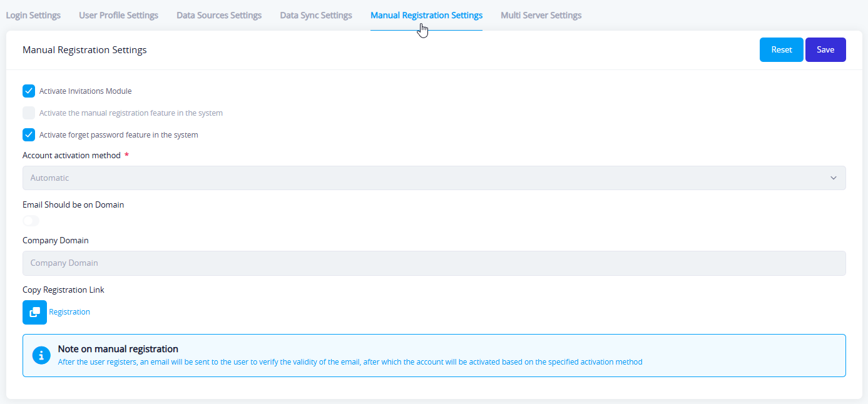Tick the manual registration feature checkbox

[29, 113]
